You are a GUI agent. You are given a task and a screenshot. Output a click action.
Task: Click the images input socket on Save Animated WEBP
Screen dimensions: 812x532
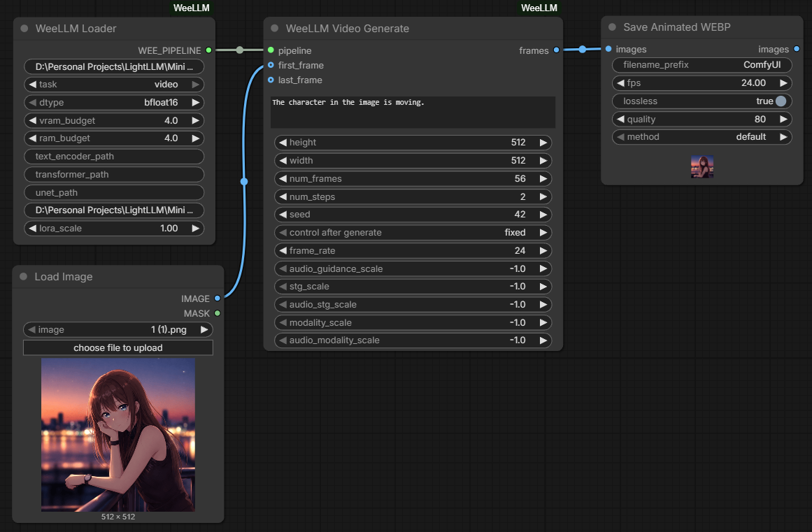tap(608, 49)
